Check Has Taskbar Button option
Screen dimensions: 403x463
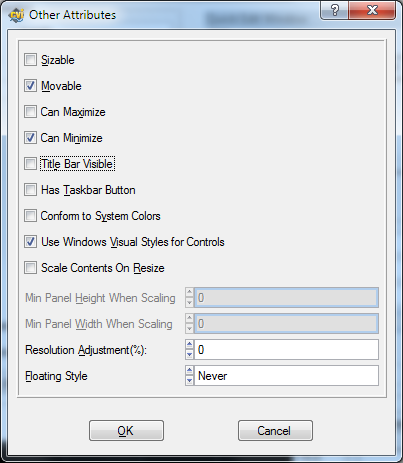(x=30, y=190)
